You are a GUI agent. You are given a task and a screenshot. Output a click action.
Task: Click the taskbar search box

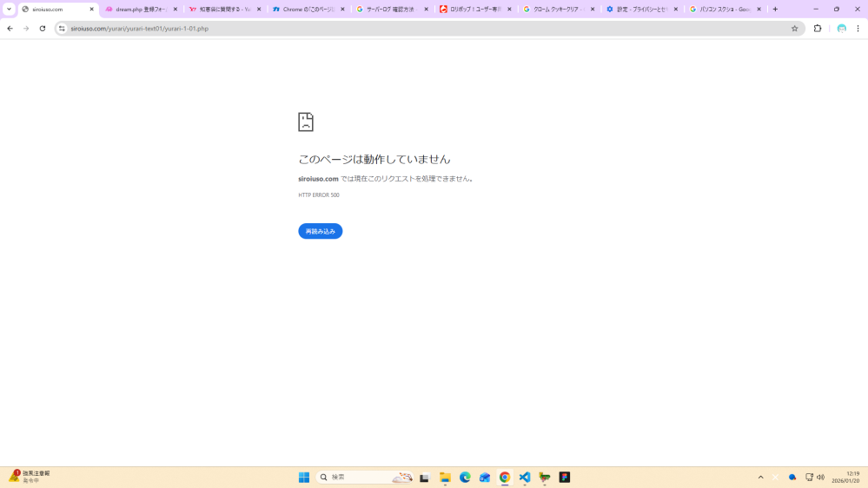[365, 477]
